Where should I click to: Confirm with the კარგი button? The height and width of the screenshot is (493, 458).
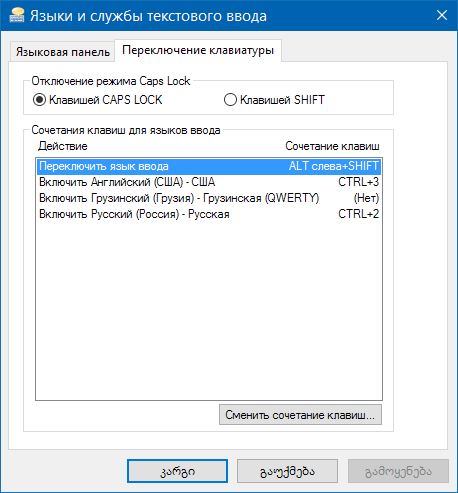pyautogui.click(x=177, y=471)
